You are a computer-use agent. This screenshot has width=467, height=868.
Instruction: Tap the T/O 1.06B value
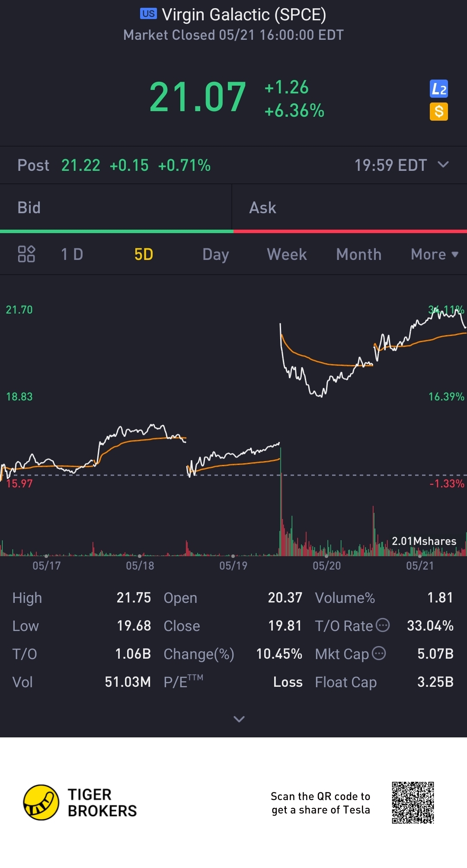[x=133, y=654]
